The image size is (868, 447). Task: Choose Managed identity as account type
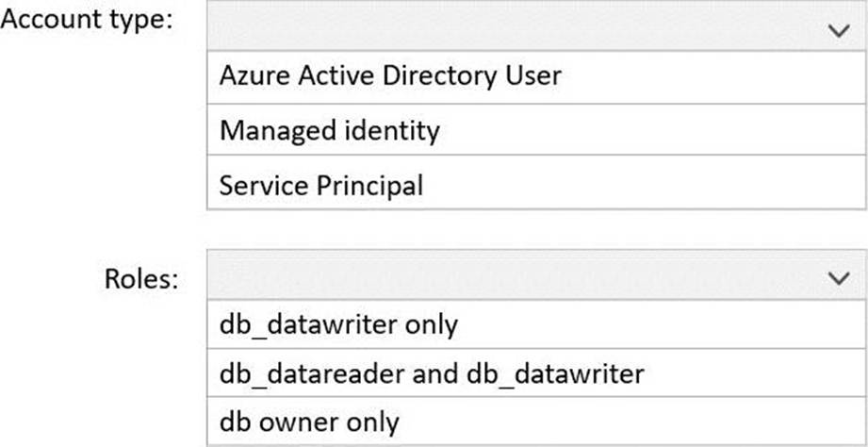[x=330, y=130]
